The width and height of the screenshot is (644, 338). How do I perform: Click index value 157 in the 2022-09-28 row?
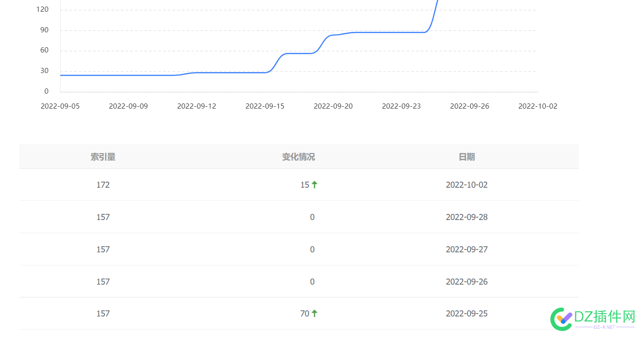coord(103,217)
